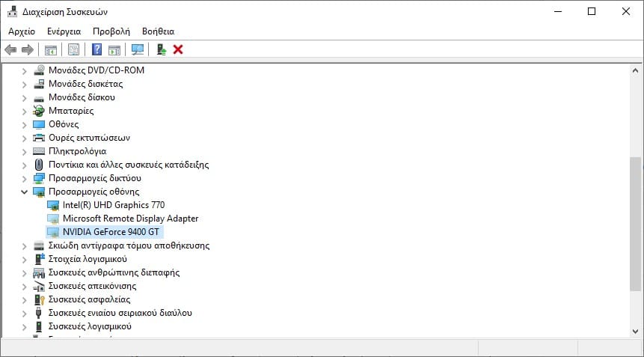This screenshot has width=644, height=357.
Task: Open the Βοήθεια menu
Action: [158, 31]
